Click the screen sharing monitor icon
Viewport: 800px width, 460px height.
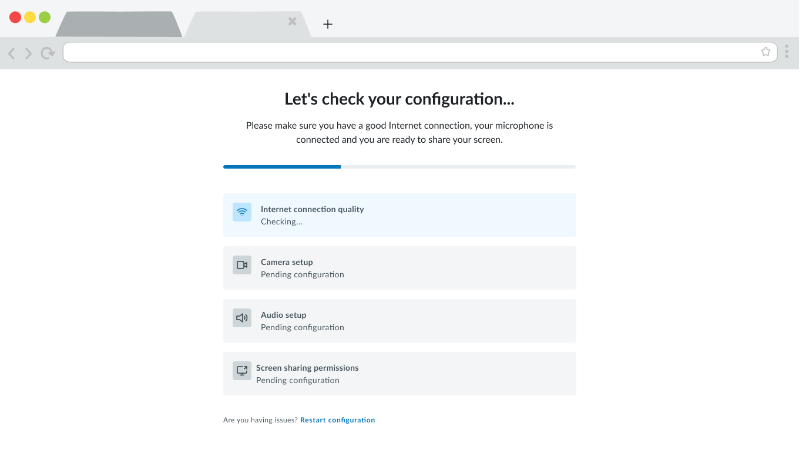click(x=242, y=371)
